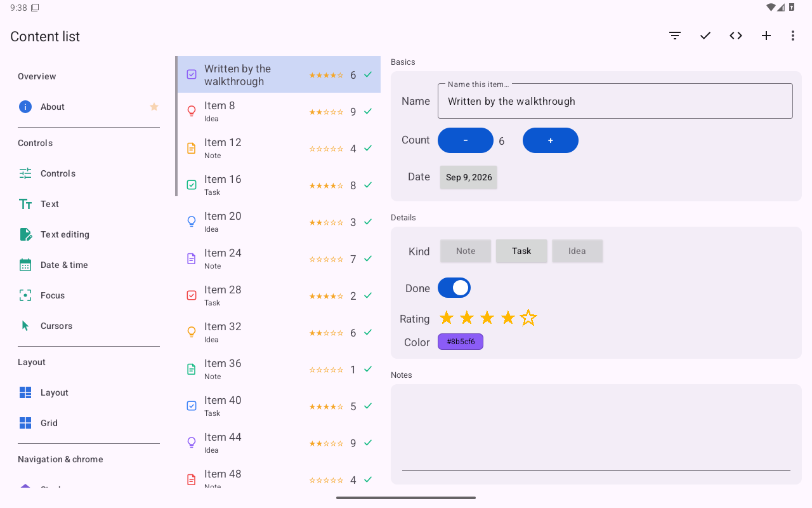Viewport: 812px width, 508px height.
Task: Click the blue task icon of Item 40
Action: (192, 406)
